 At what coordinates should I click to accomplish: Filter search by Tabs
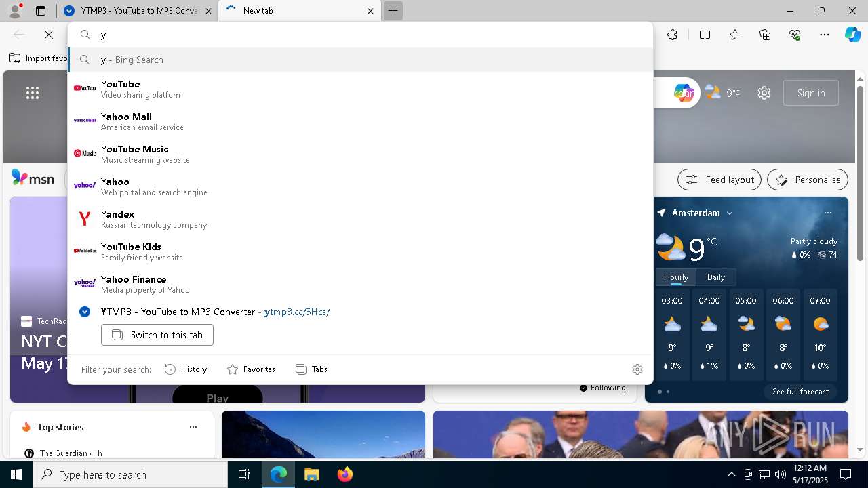pyautogui.click(x=311, y=369)
